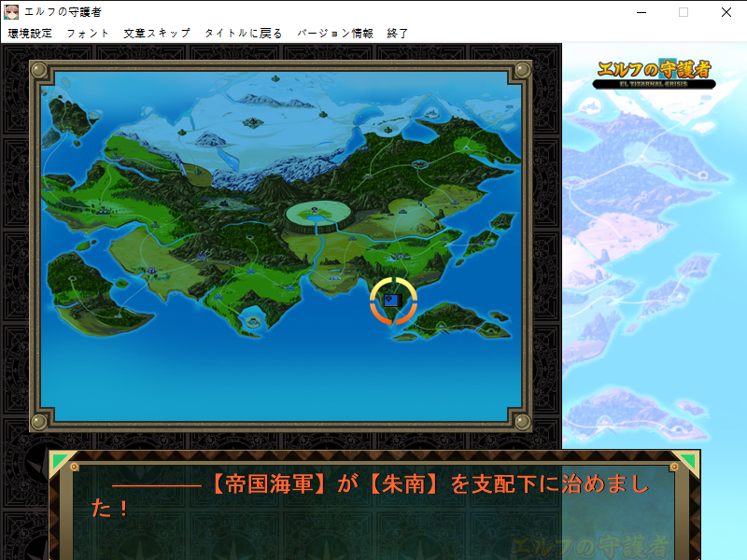The image size is (747, 560).
Task: Click the blue flag marker inside the orange ring
Action: [x=393, y=300]
